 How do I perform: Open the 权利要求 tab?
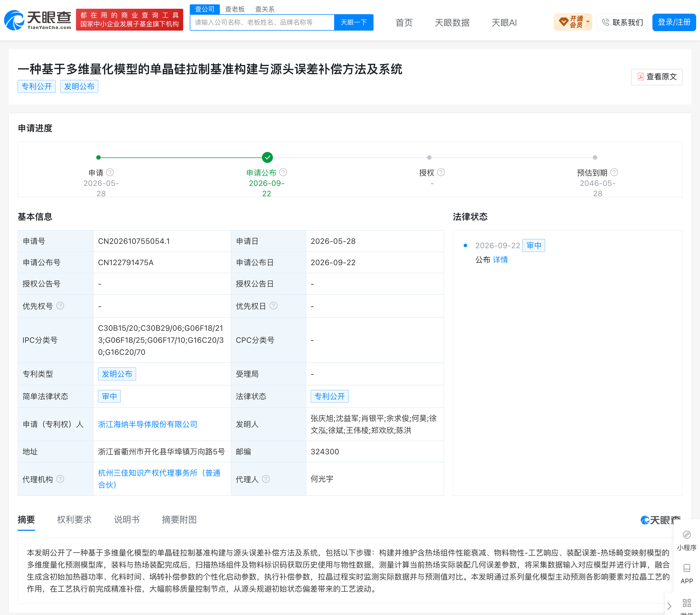74,519
